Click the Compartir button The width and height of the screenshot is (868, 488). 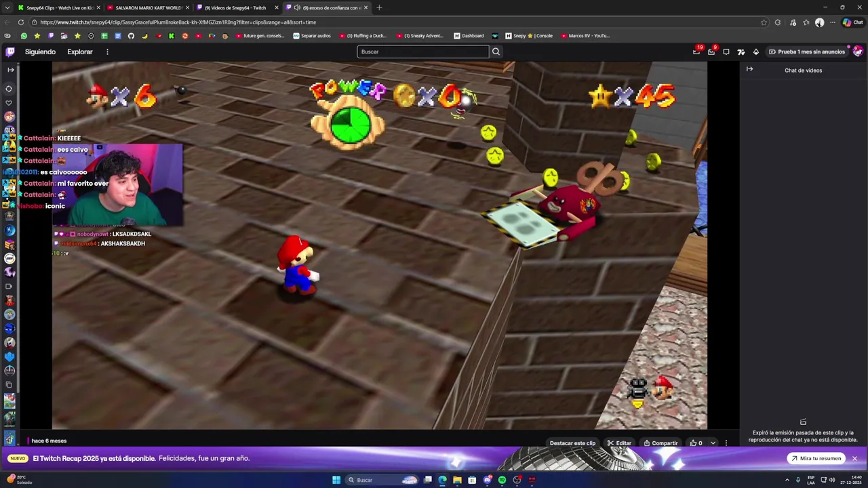pos(660,443)
